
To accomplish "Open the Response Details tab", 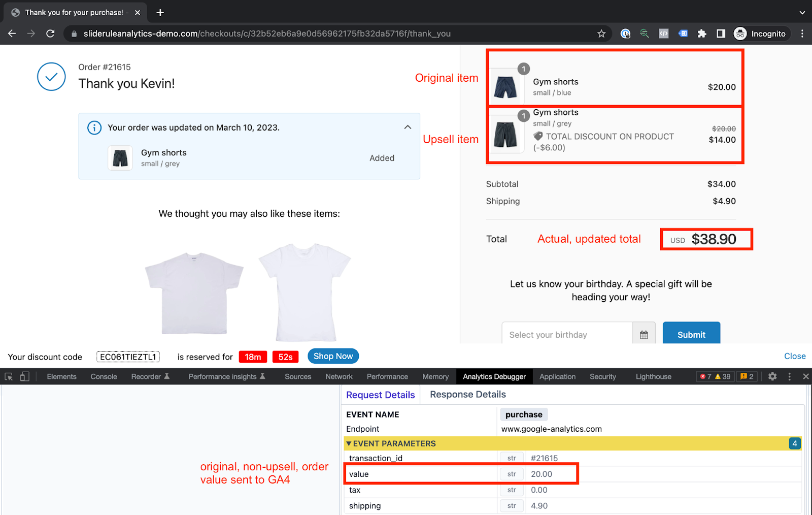I will [467, 395].
